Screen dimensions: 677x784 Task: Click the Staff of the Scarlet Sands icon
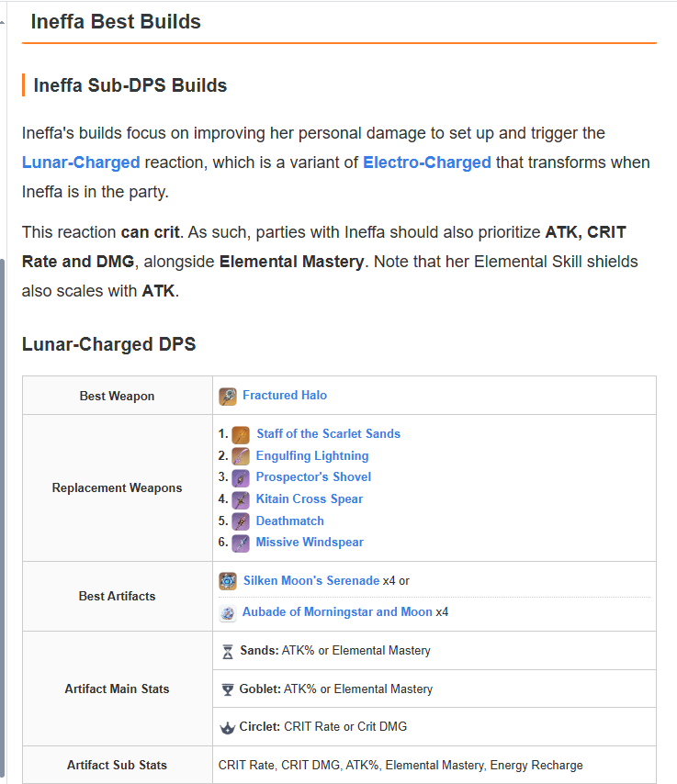point(241,434)
